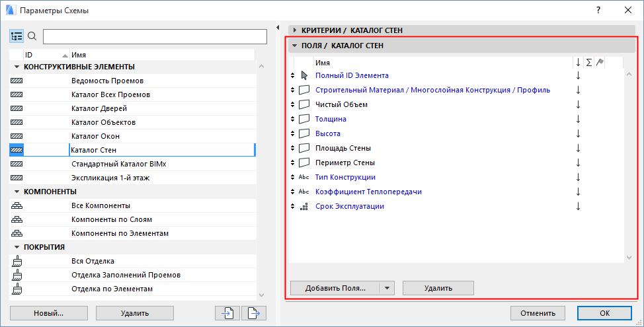
Task: Click the help question mark button
Action: point(598,11)
